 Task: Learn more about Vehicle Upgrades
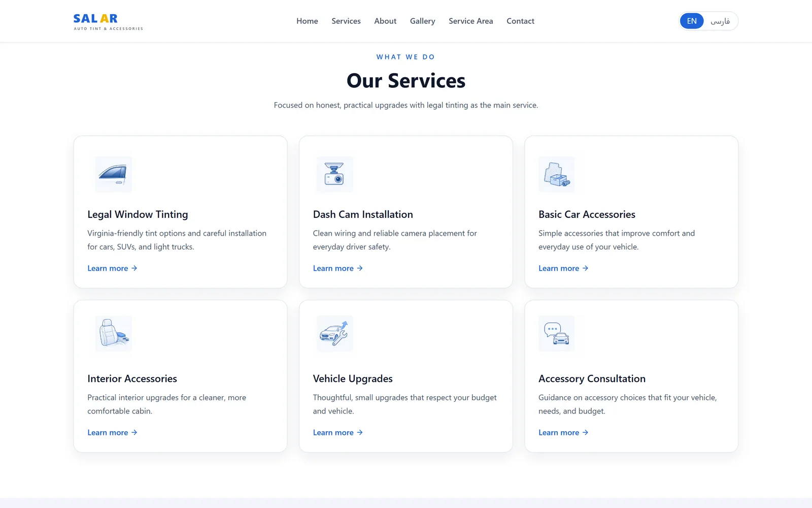(338, 432)
